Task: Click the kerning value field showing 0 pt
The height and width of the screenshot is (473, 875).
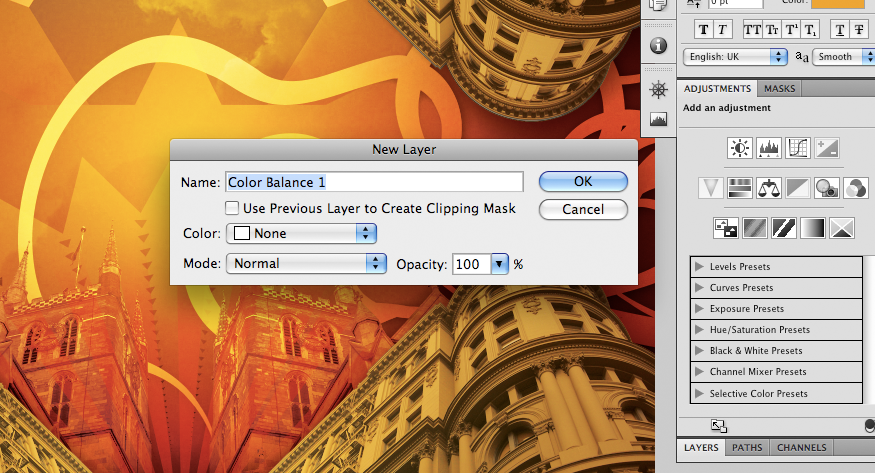Action: (x=735, y=3)
